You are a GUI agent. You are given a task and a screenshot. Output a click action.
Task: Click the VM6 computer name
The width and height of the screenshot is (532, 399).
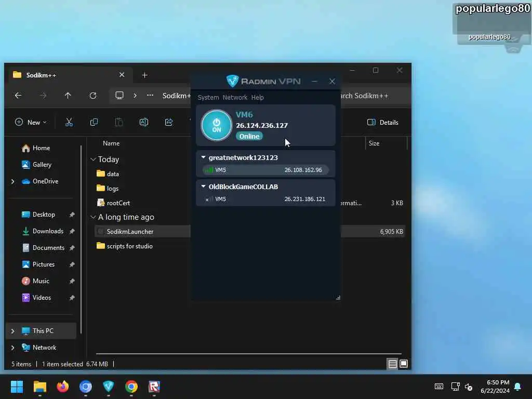[244, 115]
